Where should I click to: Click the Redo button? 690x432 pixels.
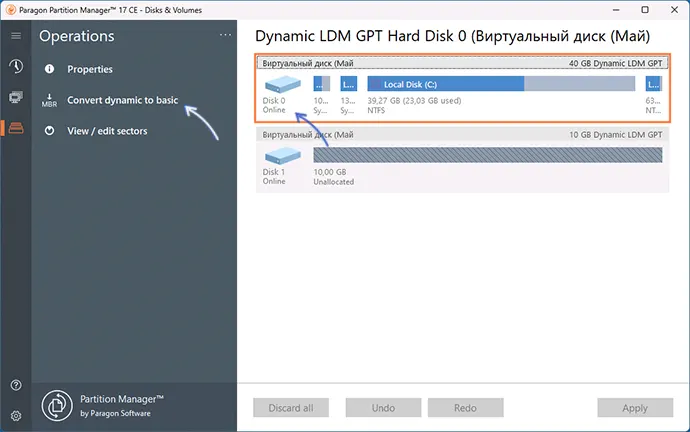466,408
